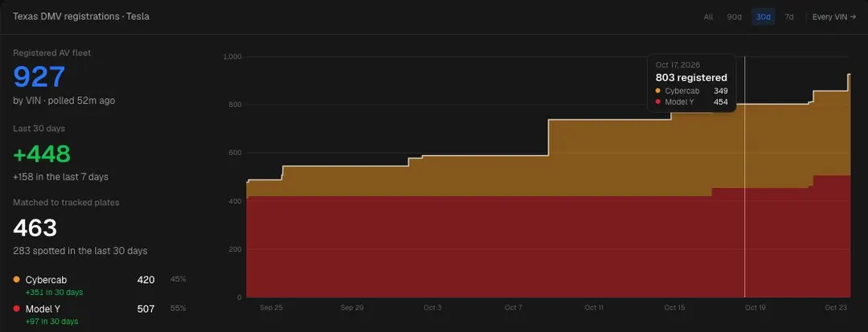
Task: Click the Cybercab dot in the tooltip
Action: (658, 91)
